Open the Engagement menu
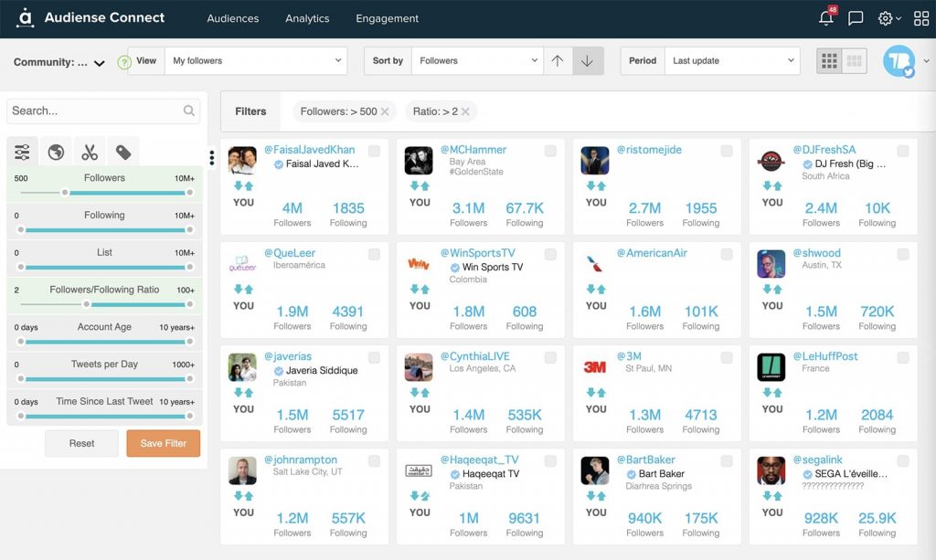 (x=388, y=18)
